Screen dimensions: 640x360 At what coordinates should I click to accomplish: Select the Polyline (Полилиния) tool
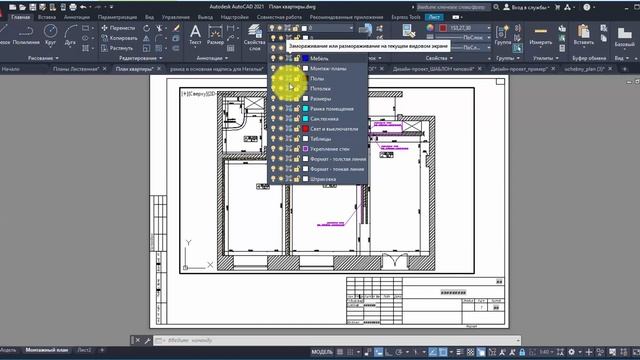click(x=26, y=34)
